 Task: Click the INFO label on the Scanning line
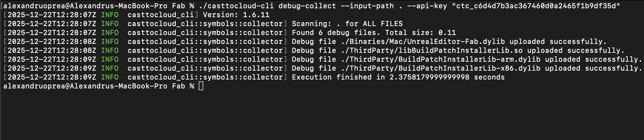click(x=110, y=24)
